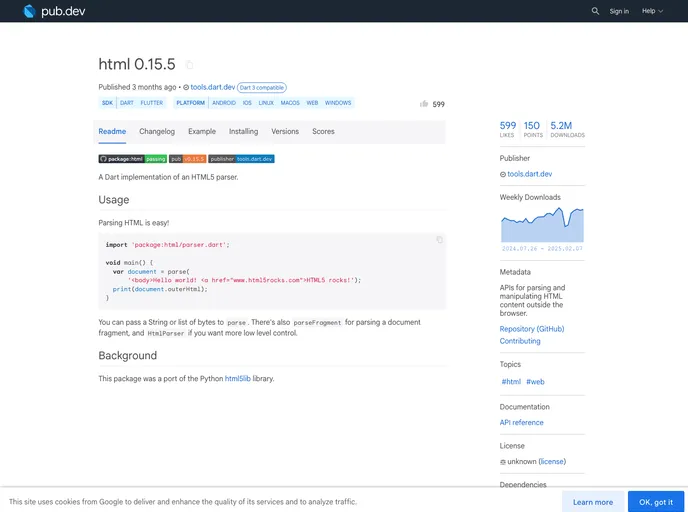688x512 pixels.
Task: Copy the code snippet with copy icon
Action: 439,240
